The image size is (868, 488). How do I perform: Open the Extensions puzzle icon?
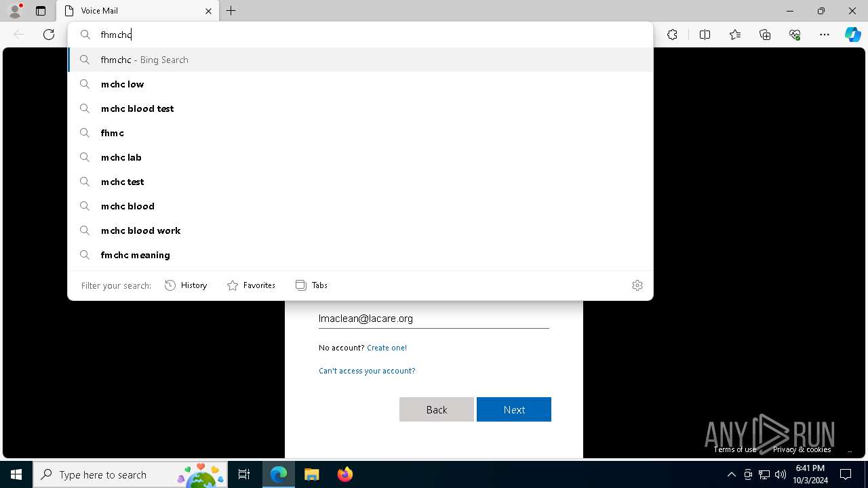[672, 35]
